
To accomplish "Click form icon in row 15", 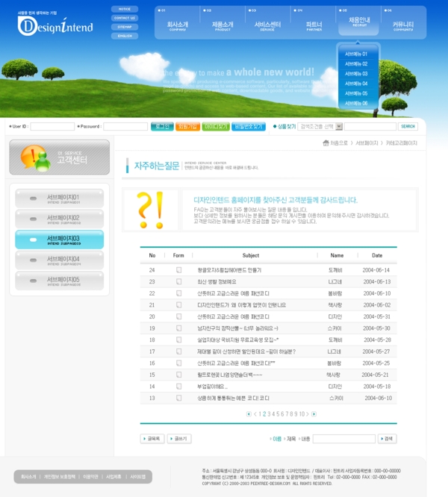I will (178, 375).
